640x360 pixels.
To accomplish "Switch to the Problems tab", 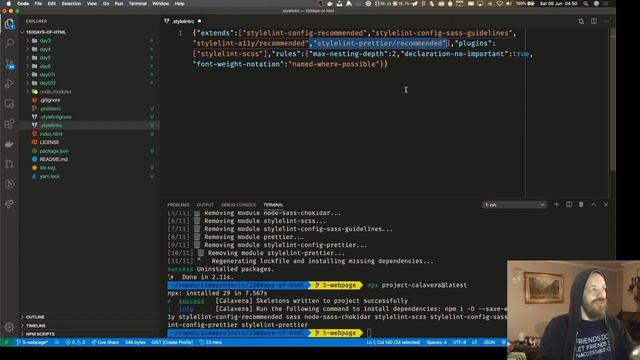I will [178, 205].
